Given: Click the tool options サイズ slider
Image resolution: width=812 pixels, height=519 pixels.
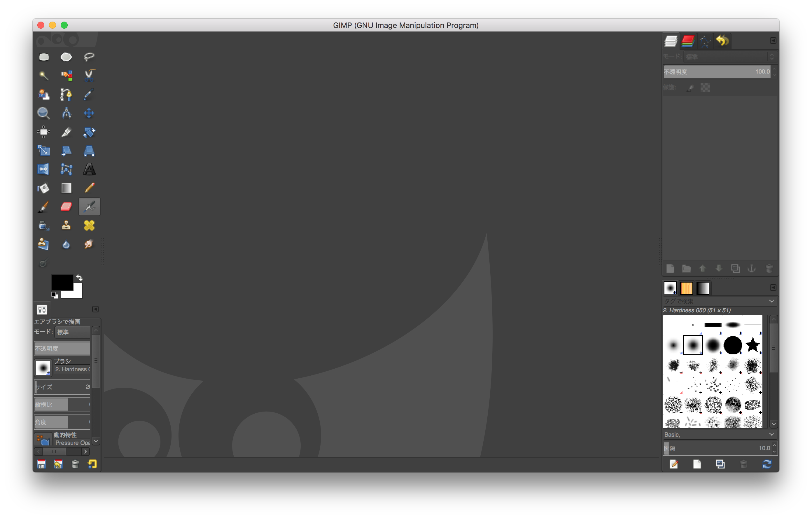Looking at the screenshot, I should (62, 387).
